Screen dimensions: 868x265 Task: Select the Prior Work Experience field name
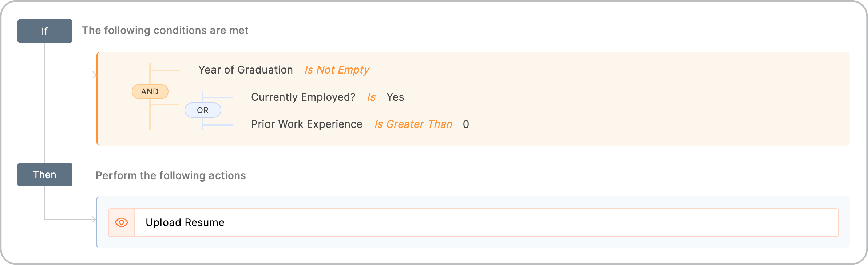(x=306, y=124)
